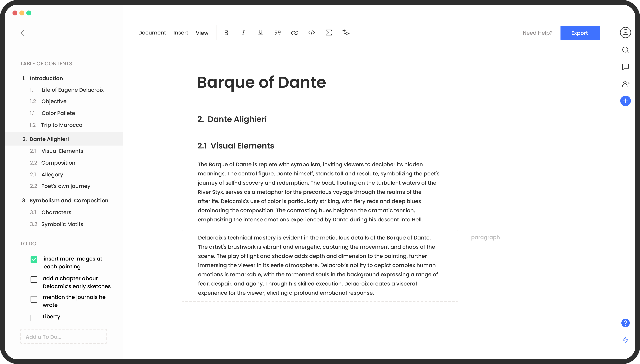Screen dimensions: 640x364
Task: Open the AI sparkle assistant
Action: point(346,33)
